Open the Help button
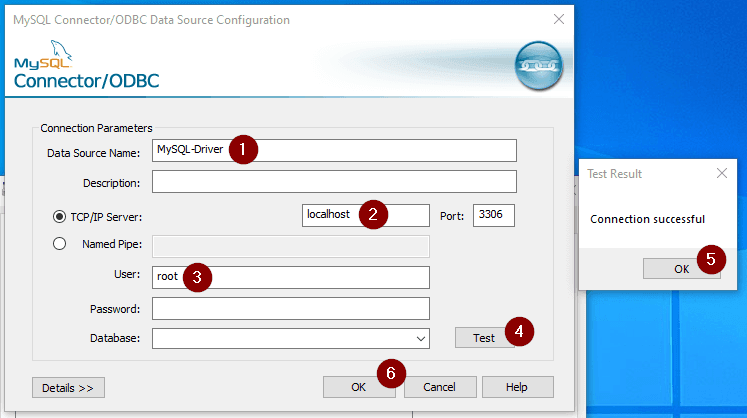 pyautogui.click(x=517, y=387)
